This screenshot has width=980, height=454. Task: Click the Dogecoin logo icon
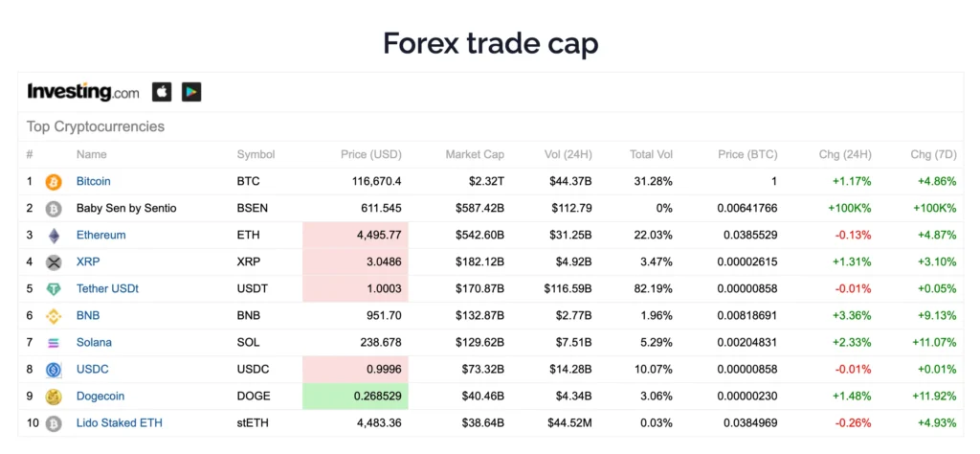54,396
